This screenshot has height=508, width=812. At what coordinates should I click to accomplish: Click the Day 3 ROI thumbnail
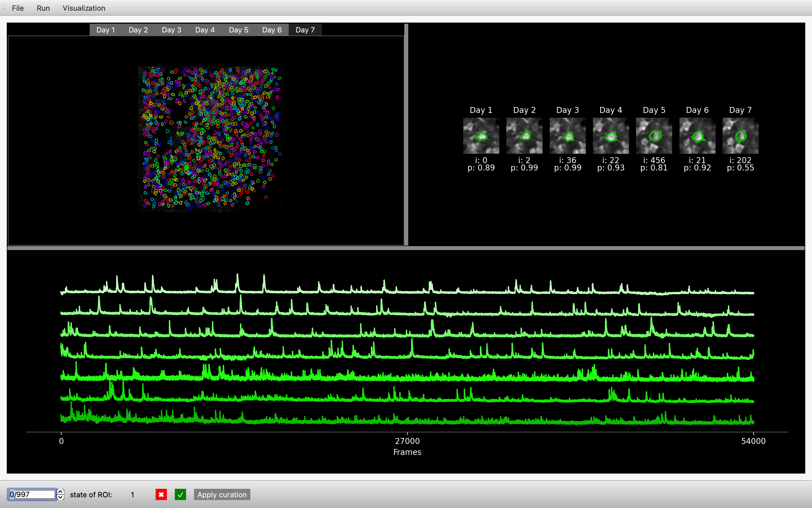[568, 136]
